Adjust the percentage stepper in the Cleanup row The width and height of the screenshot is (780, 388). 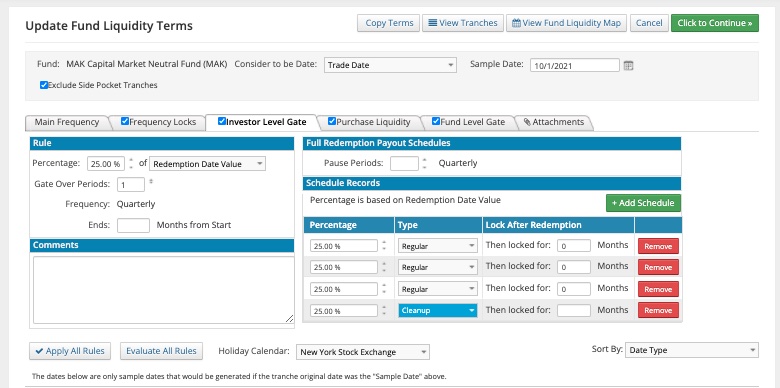click(x=384, y=310)
